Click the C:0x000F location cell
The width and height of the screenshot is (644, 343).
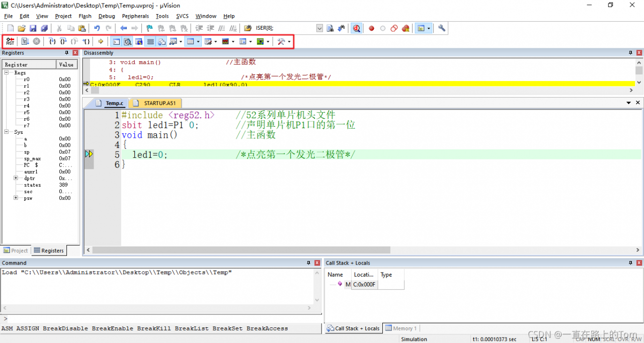pos(364,285)
